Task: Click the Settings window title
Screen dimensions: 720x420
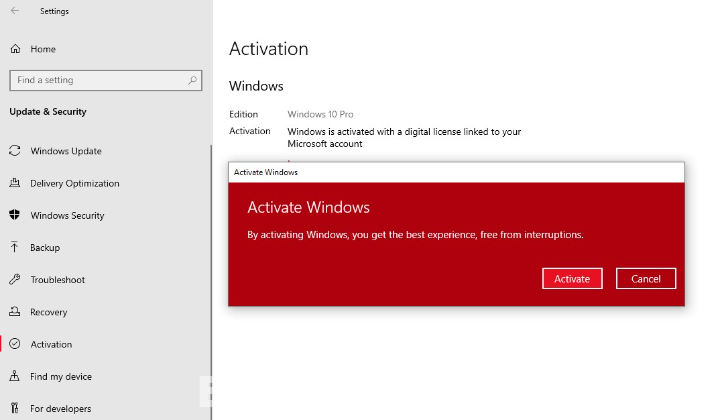Action: click(x=54, y=11)
